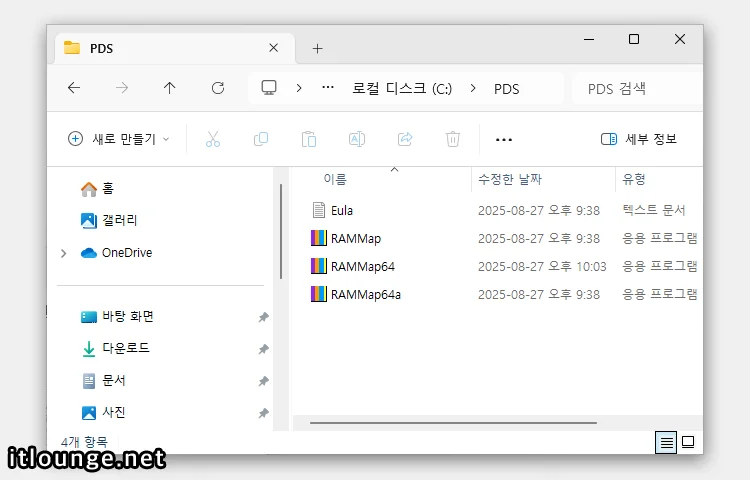Open the 새로 만들기 dropdown
The width and height of the screenshot is (750, 480).
tap(119, 139)
